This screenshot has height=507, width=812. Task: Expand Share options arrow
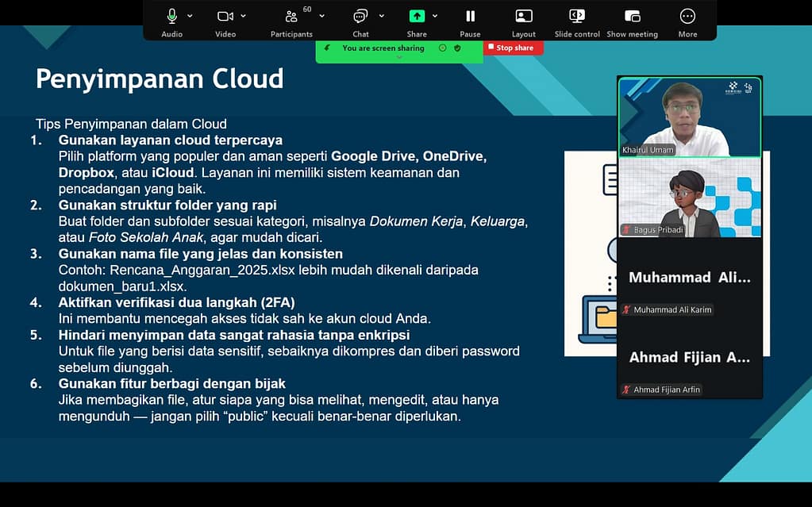point(435,16)
